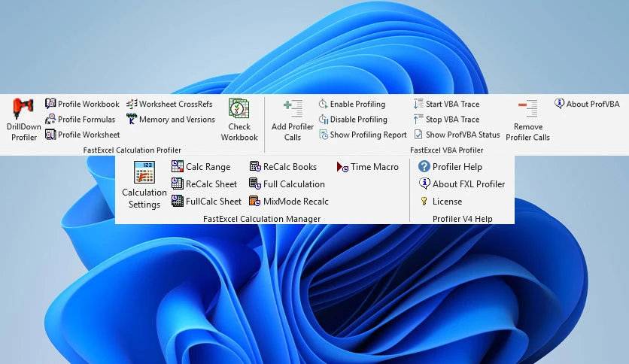Open the About ProfVBA label
629x364 pixels.
(x=593, y=104)
